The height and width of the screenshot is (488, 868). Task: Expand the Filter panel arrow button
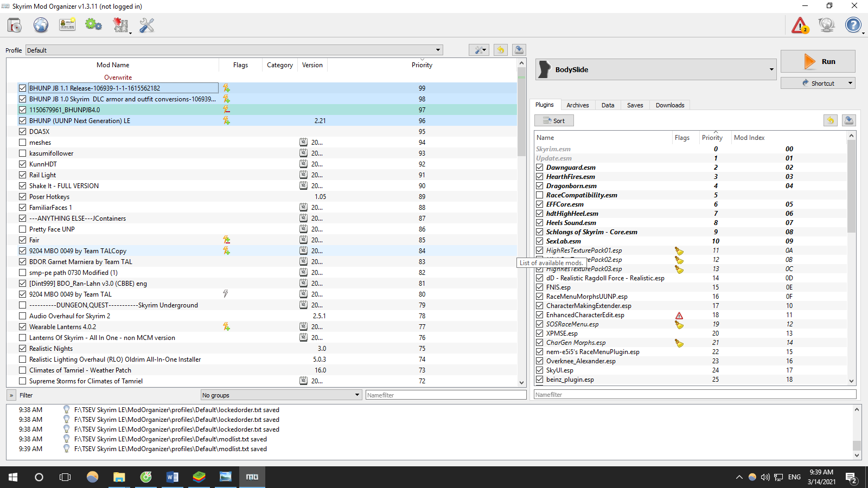tap(11, 395)
